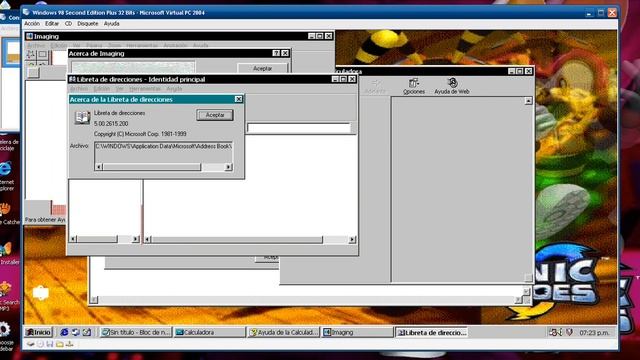This screenshot has width=640, height=360.
Task: Click CD icon in Virtual PC status bar
Action: coord(40,344)
